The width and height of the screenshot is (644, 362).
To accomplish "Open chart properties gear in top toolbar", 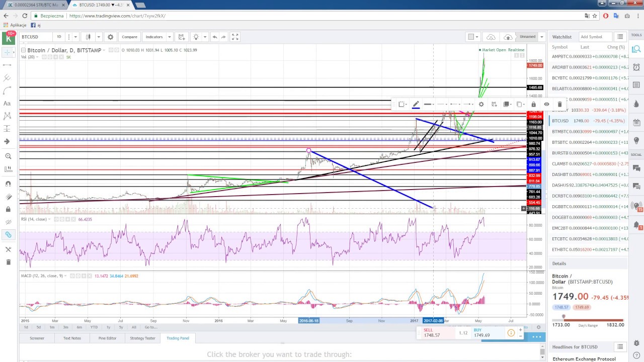I will [x=111, y=37].
